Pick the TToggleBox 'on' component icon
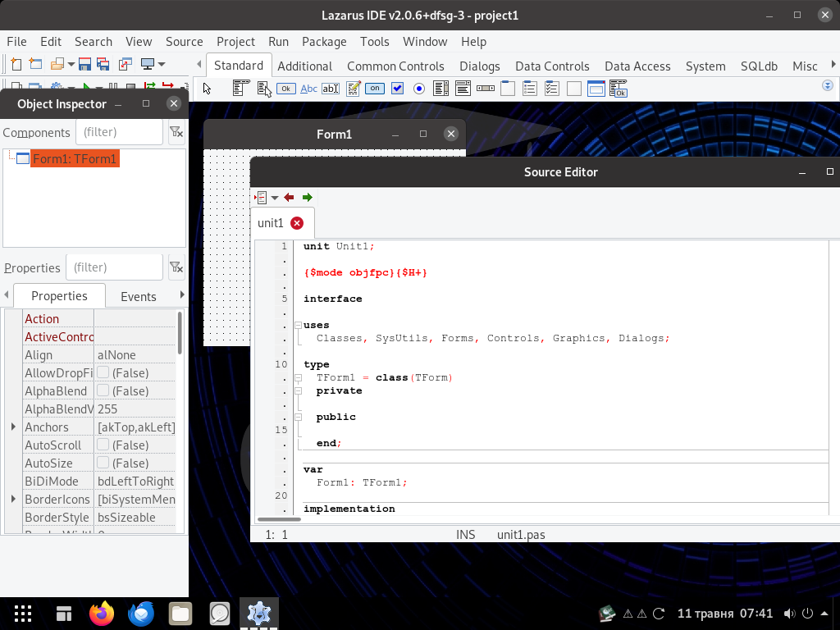 coord(375,89)
